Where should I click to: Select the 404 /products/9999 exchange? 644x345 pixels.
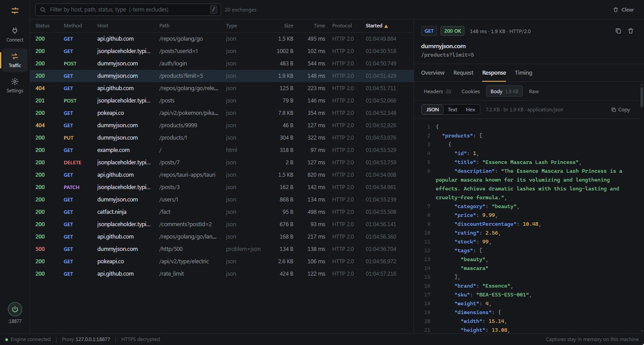pyautogui.click(x=222, y=125)
